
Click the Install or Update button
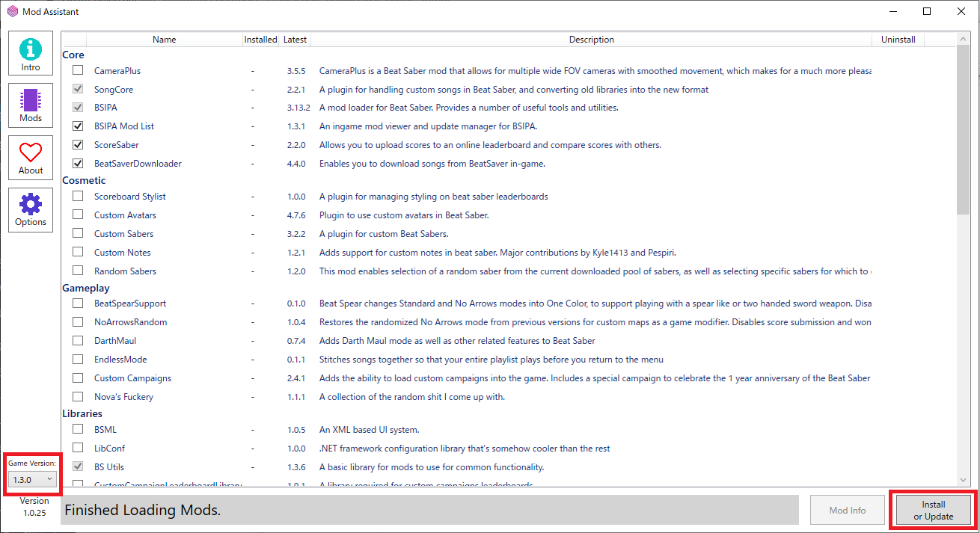(933, 510)
